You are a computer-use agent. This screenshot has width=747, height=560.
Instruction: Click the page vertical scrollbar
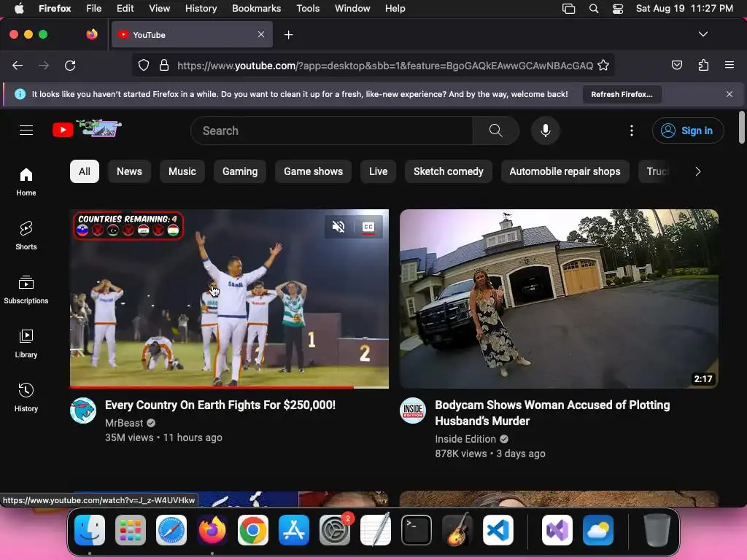point(741,127)
